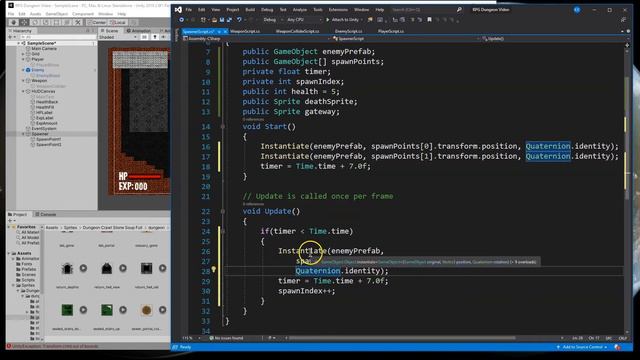Click the Navigate Backward icon in Visual Studio

pyautogui.click(x=182, y=20)
